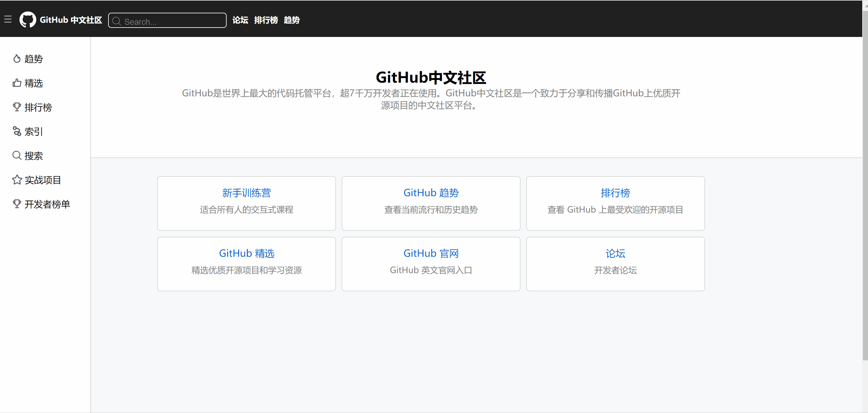The width and height of the screenshot is (868, 413).
Task: Click the 精选 thumbs-up icon in sidebar
Action: [17, 83]
